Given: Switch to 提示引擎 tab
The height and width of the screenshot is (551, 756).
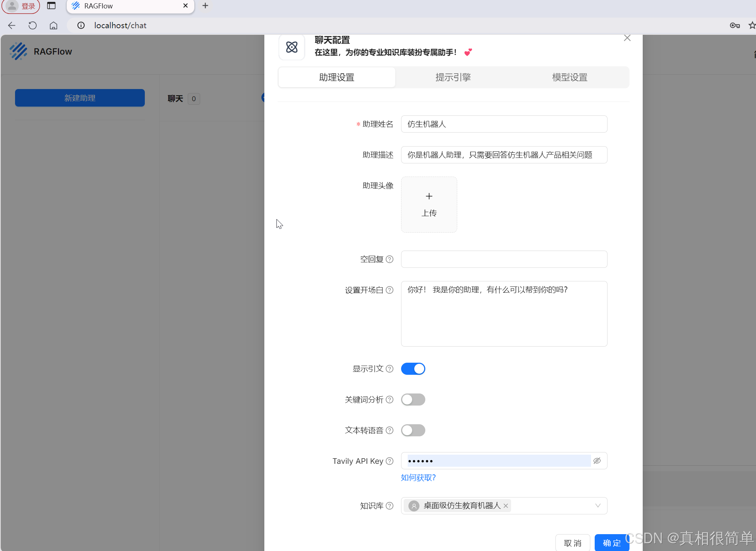Looking at the screenshot, I should coord(453,77).
